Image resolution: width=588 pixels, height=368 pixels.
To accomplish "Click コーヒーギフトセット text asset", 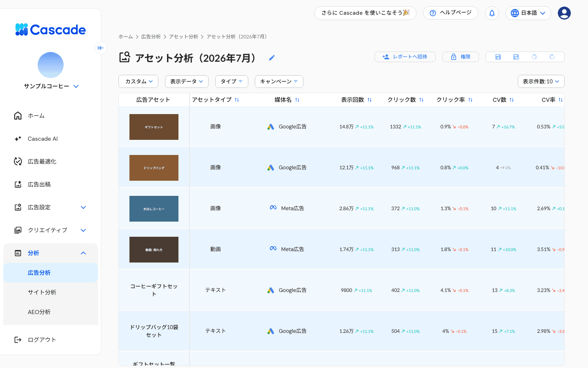I will [x=154, y=290].
